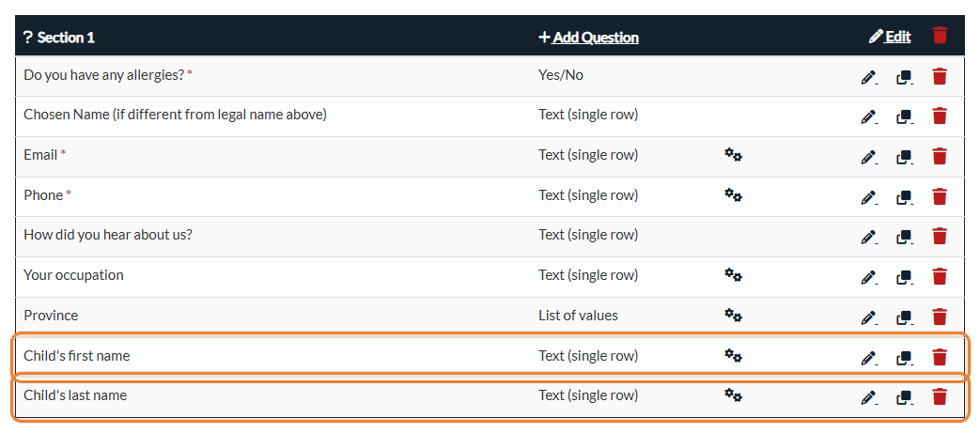The width and height of the screenshot is (980, 433).
Task: Delete the Province question
Action: [940, 317]
